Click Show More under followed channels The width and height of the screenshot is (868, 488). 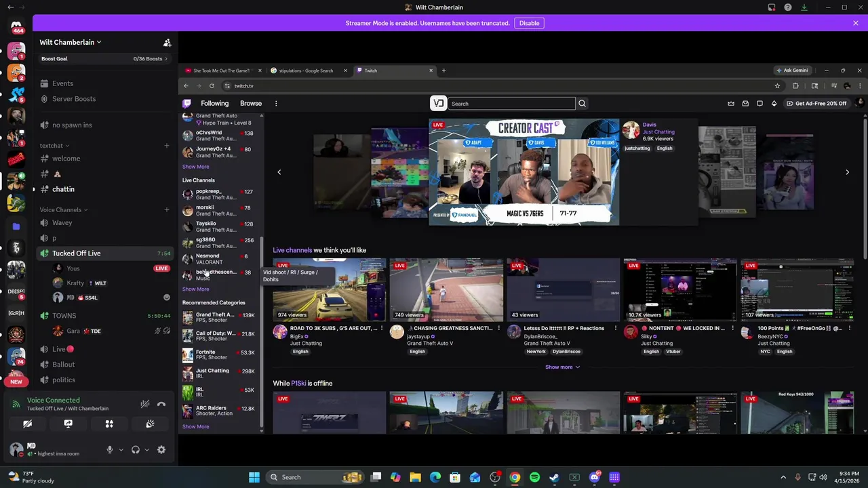pos(195,167)
